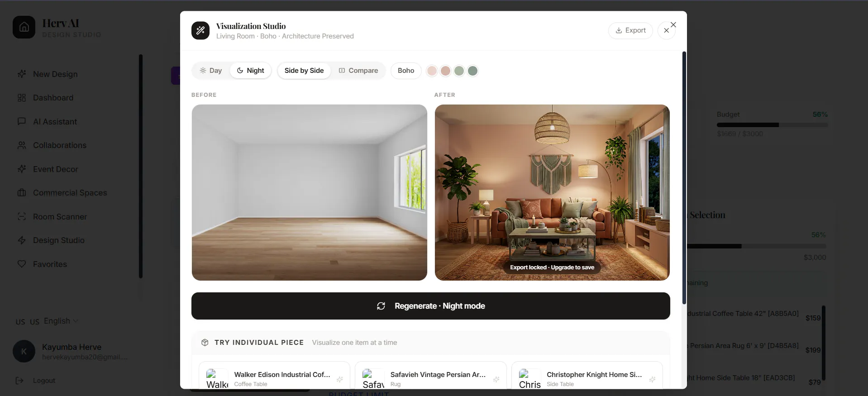868x396 pixels.
Task: Open Commercial Spaces in sidebar
Action: coord(70,193)
